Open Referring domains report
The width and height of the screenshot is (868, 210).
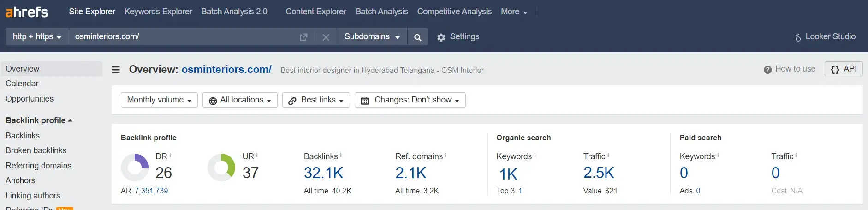tap(39, 166)
